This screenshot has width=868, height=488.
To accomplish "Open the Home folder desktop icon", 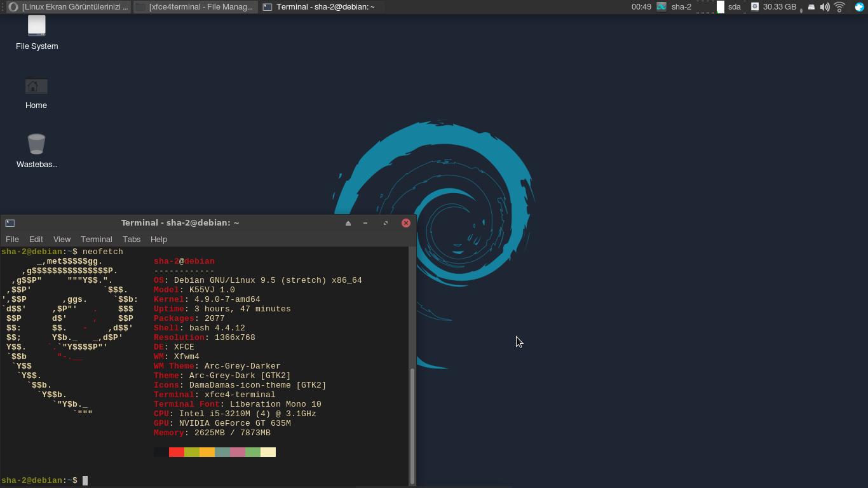I will click(x=36, y=93).
